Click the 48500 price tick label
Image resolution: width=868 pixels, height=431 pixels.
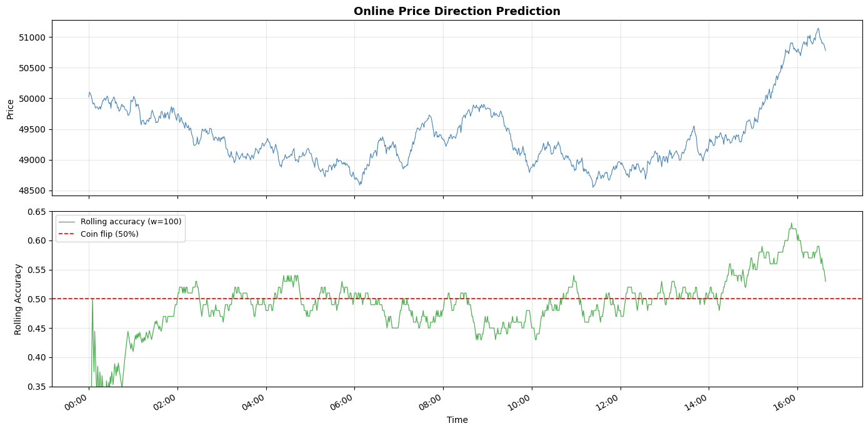32,191
